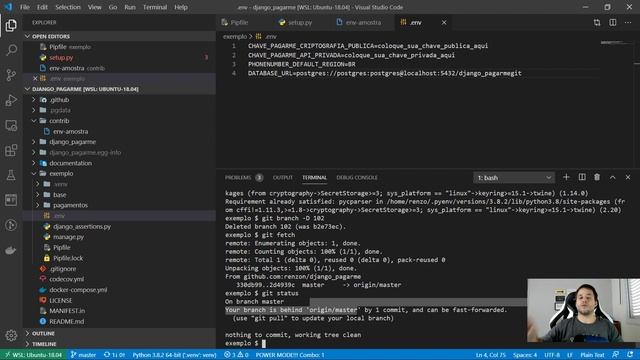Change UTF-8 file encoding

click(x=552, y=355)
